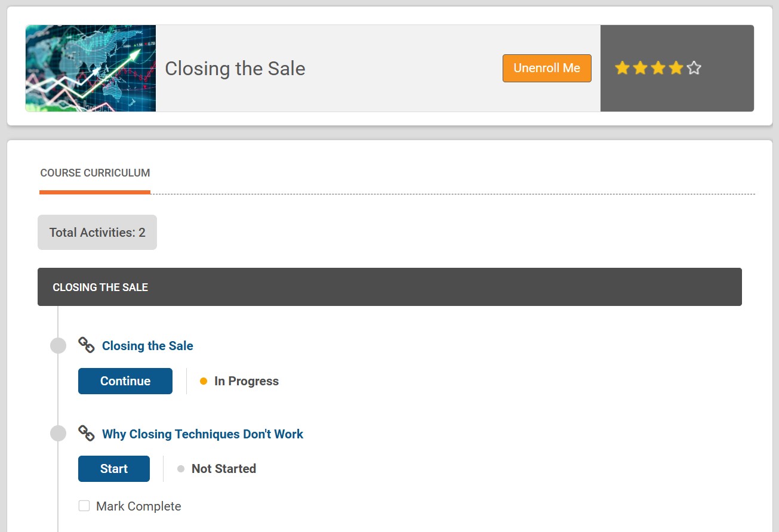Click the chain link icon beside "Closing the Sale"
This screenshot has height=532, width=779.
tap(86, 345)
